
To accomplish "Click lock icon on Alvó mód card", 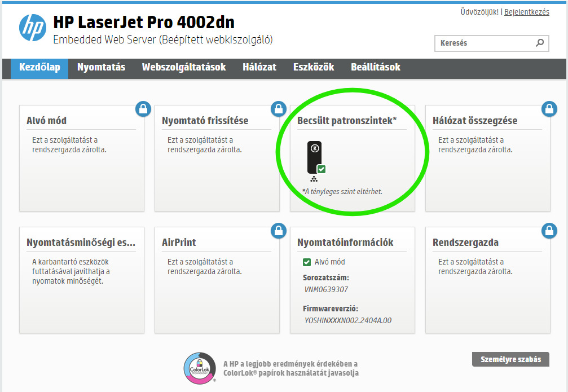I will [x=143, y=109].
